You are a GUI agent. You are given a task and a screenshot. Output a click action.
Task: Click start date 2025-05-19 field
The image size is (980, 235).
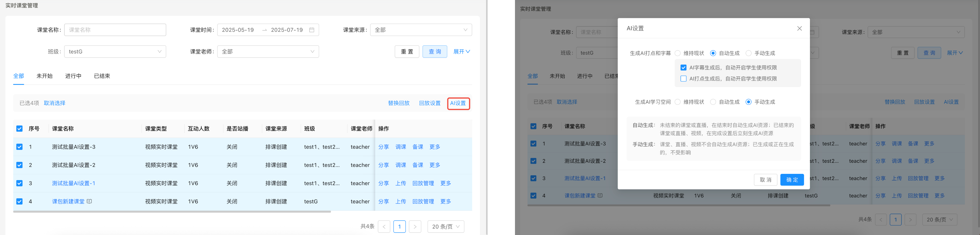pos(238,30)
